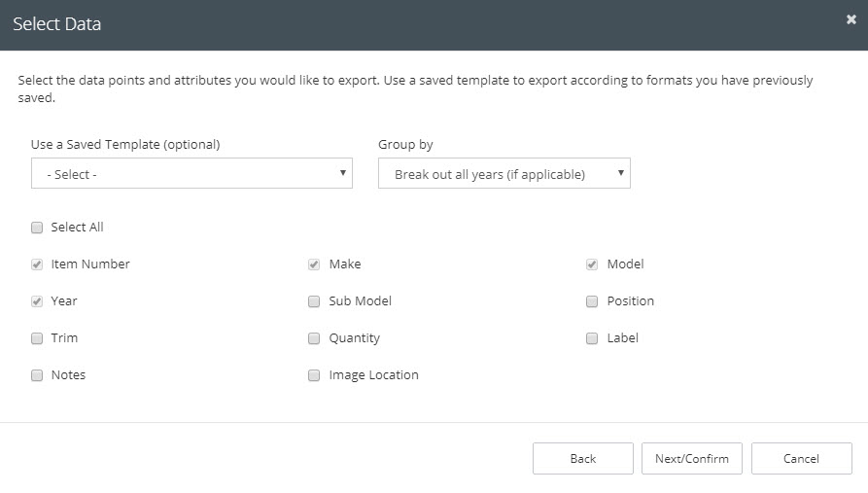Screen dimensions: 868x493
Task: Uncheck the Year checkbox
Action: click(x=37, y=301)
